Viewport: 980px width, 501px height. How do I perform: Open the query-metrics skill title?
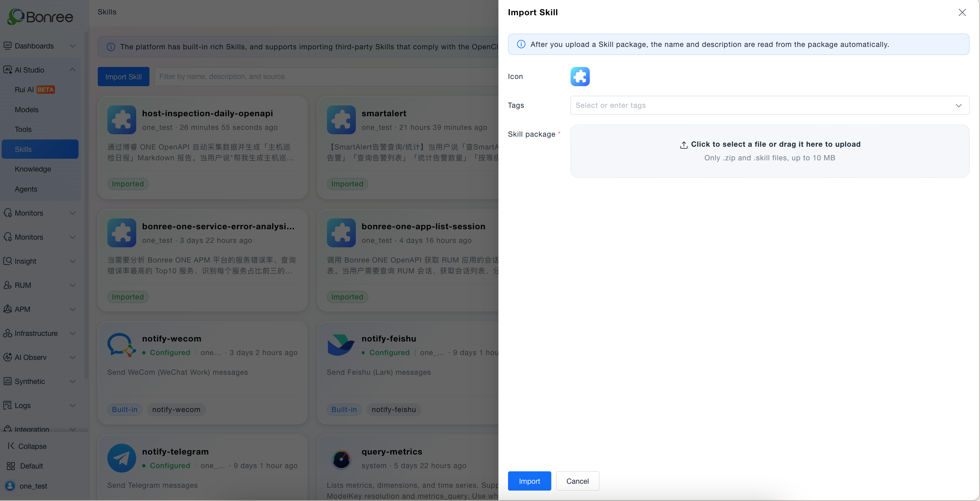coord(392,452)
